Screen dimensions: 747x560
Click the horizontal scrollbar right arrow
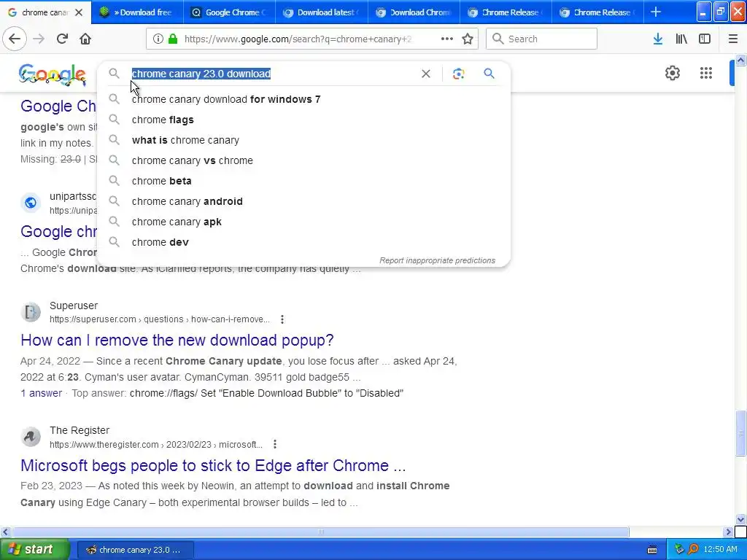728,532
